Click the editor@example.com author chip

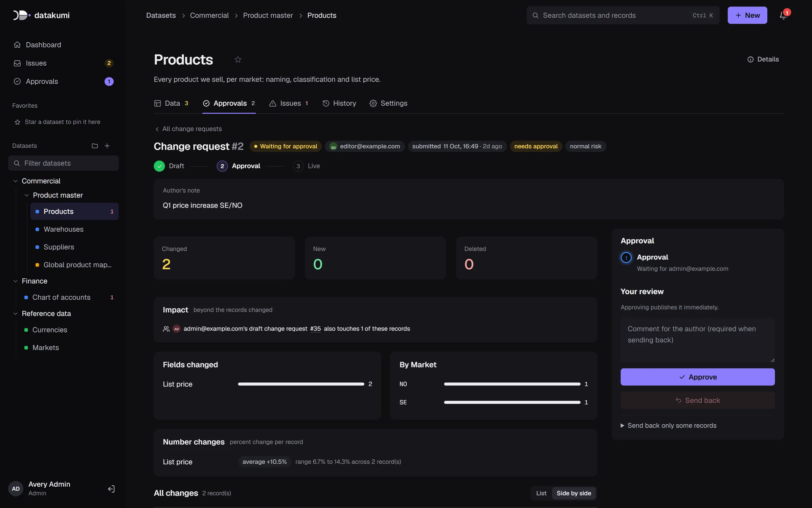click(x=365, y=146)
